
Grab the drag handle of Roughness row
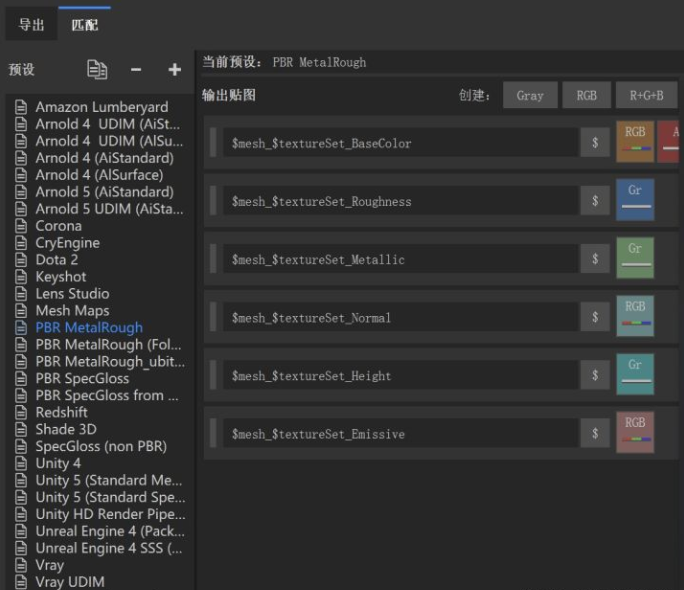213,201
